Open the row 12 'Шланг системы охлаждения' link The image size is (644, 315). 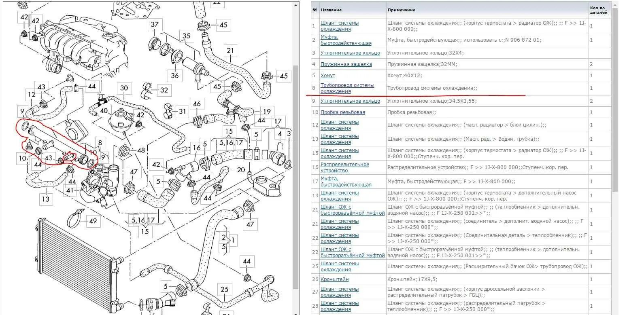[x=340, y=125]
